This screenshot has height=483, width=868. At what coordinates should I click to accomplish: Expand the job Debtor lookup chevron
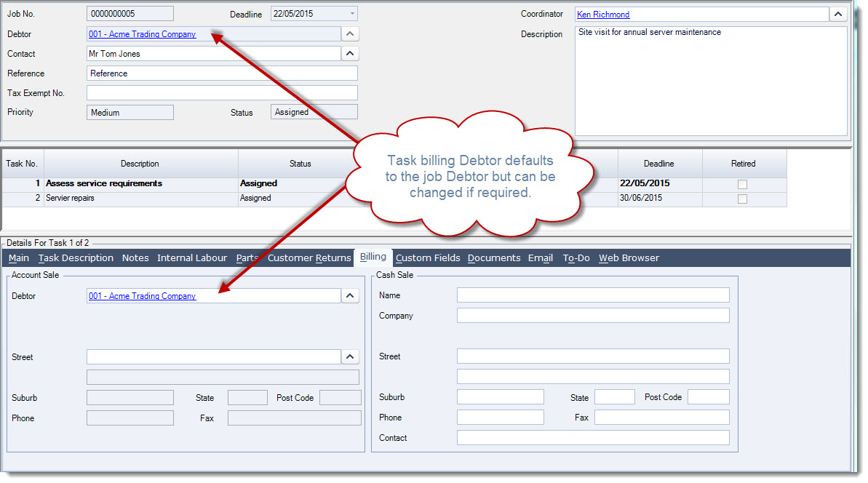[x=350, y=33]
